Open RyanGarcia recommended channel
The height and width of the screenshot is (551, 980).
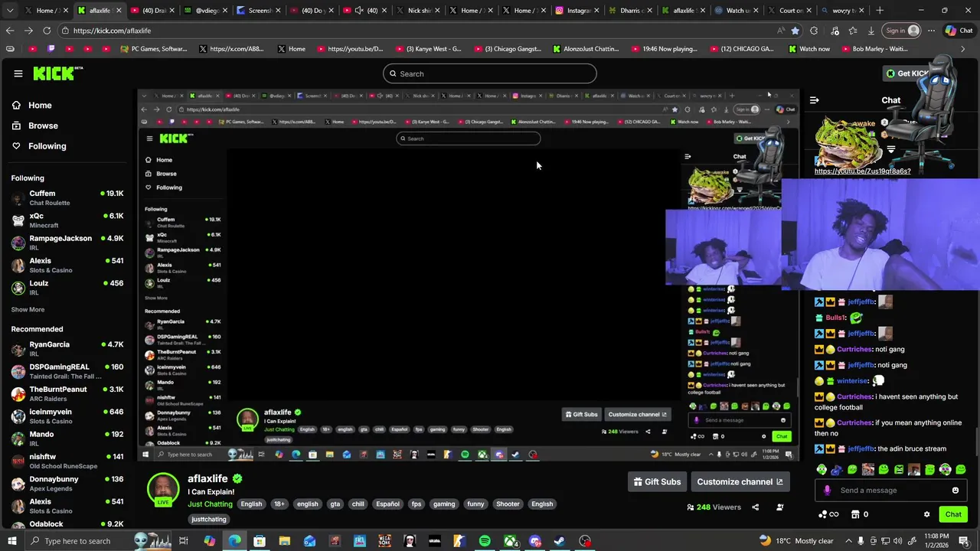click(67, 349)
